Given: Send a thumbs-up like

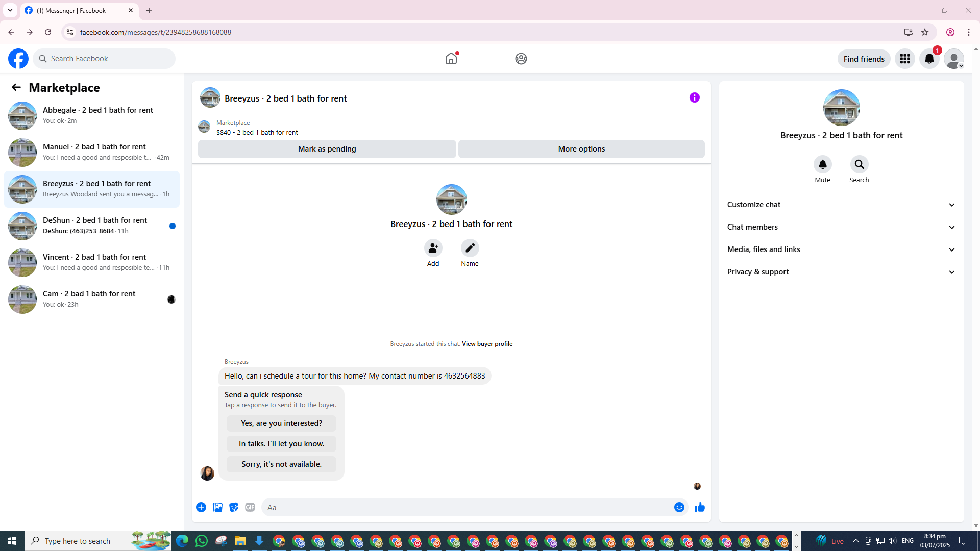Looking at the screenshot, I should [699, 507].
